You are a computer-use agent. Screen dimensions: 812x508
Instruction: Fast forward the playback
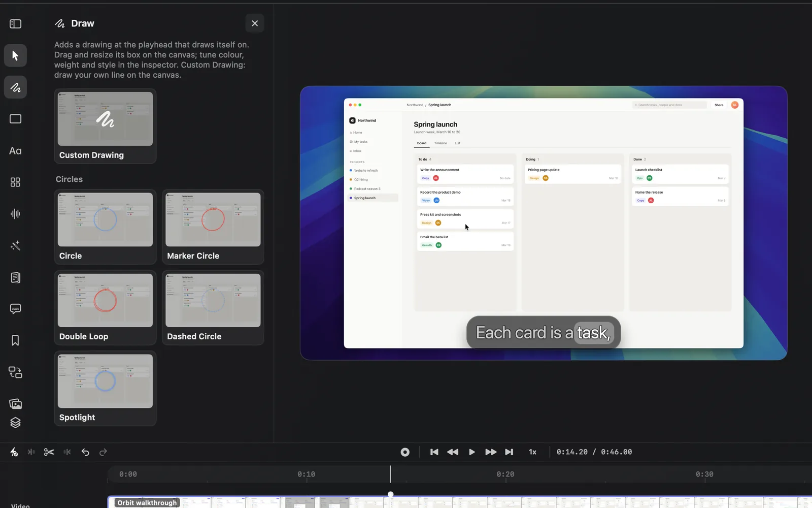(x=491, y=452)
